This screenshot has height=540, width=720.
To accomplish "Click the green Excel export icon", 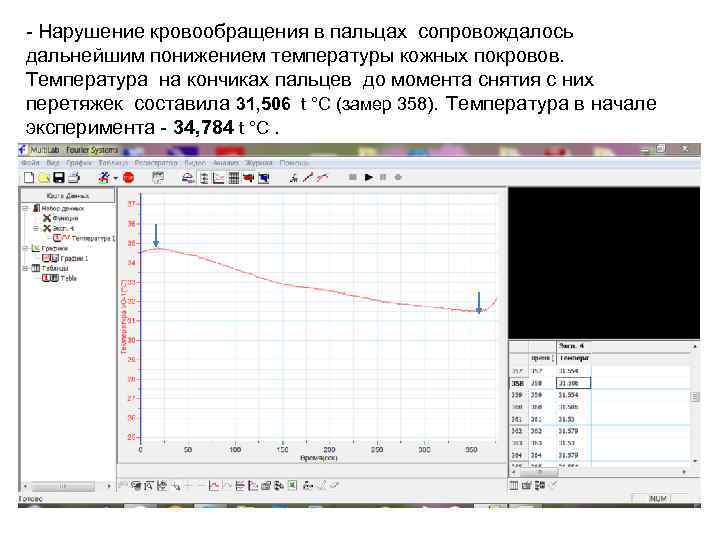I will tap(292, 485).
